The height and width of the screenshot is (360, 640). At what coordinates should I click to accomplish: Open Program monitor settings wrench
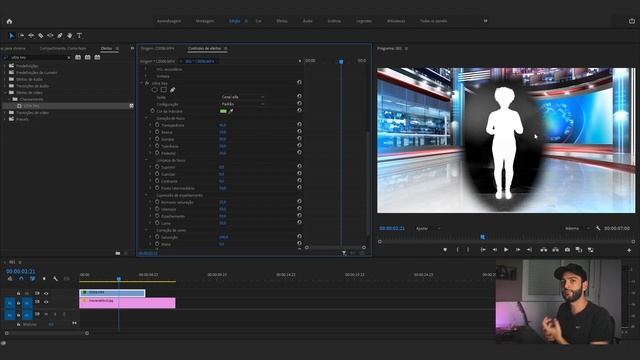(x=598, y=228)
